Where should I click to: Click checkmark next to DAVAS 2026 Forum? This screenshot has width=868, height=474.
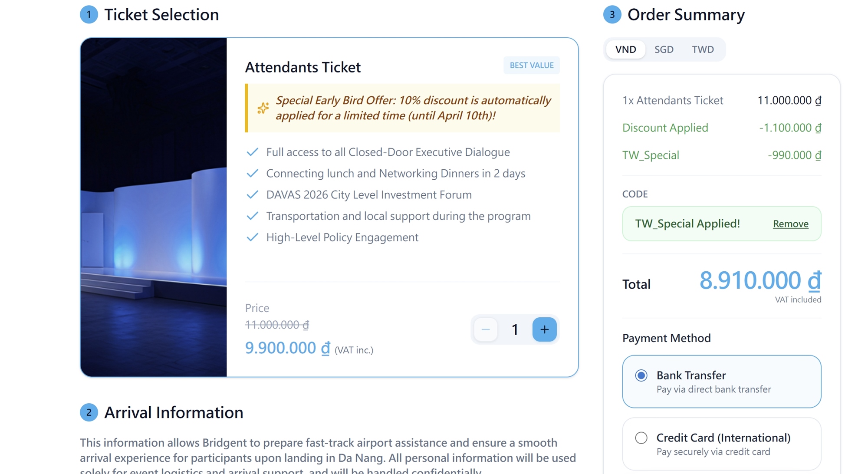[x=253, y=194]
